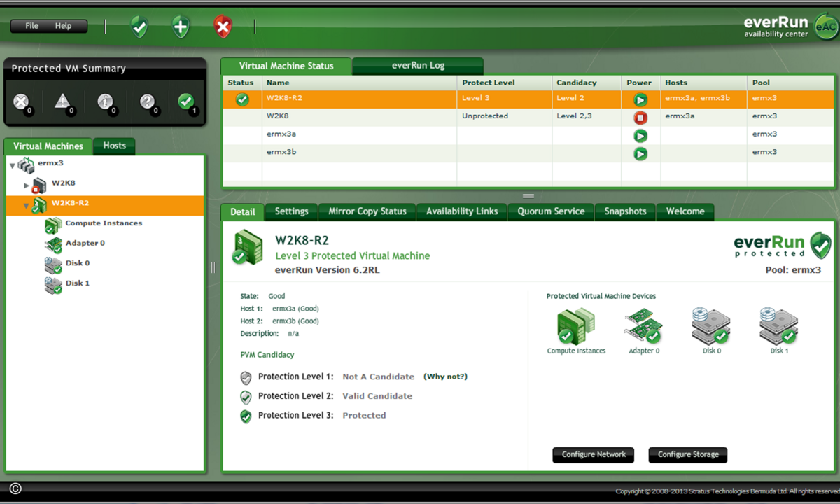Select the warning triangle counter in VM Summary

(x=64, y=103)
